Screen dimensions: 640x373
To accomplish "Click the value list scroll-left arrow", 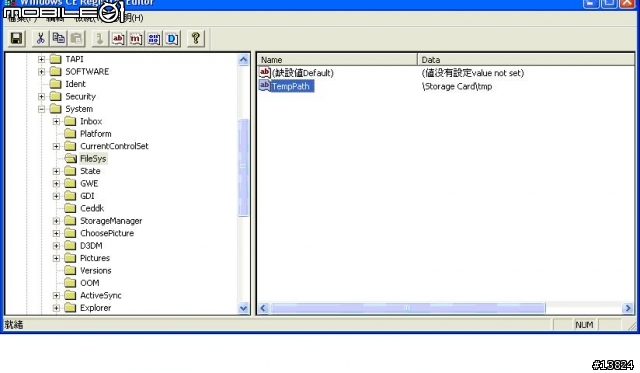I will pos(263,308).
